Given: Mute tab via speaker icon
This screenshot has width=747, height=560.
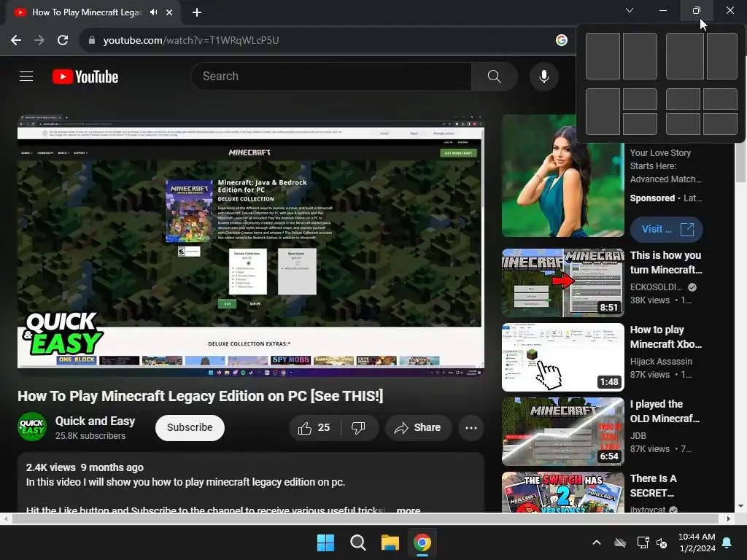Looking at the screenshot, I should point(153,12).
